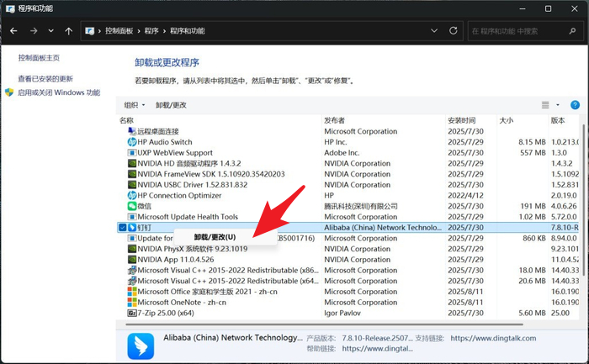Go back with the back arrow
This screenshot has height=364, width=589.
pos(13,31)
